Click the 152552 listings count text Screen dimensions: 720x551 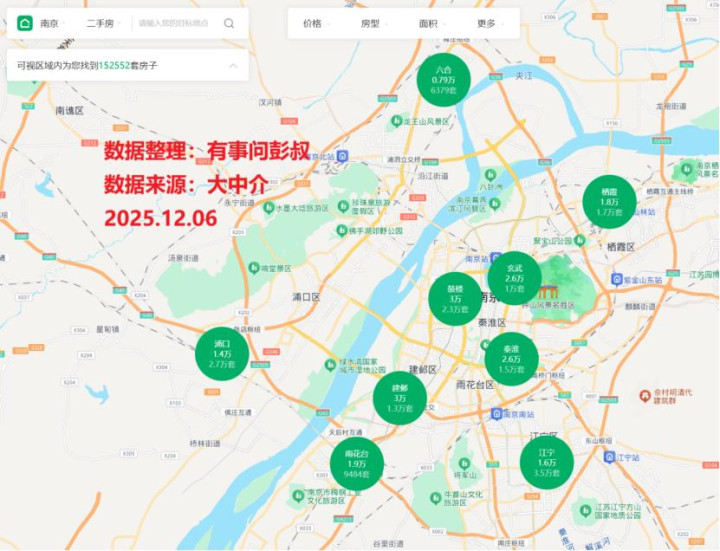114,66
